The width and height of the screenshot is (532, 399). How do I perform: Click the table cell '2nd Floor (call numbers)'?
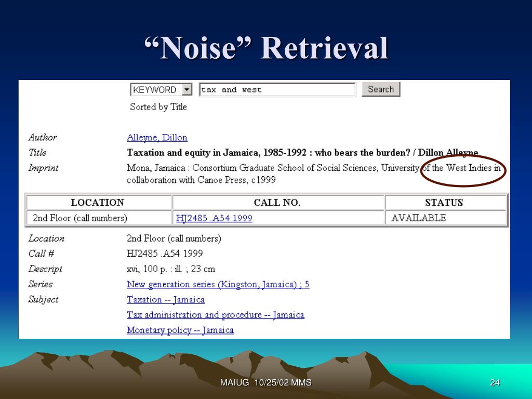(x=99, y=218)
